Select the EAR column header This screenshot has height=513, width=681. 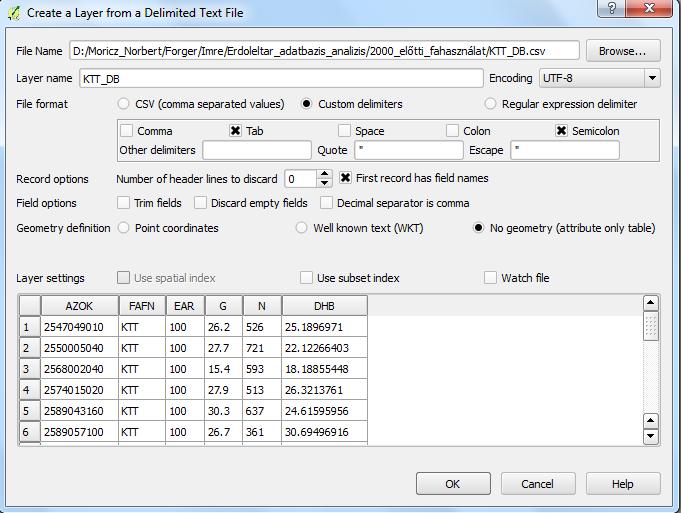tap(185, 306)
